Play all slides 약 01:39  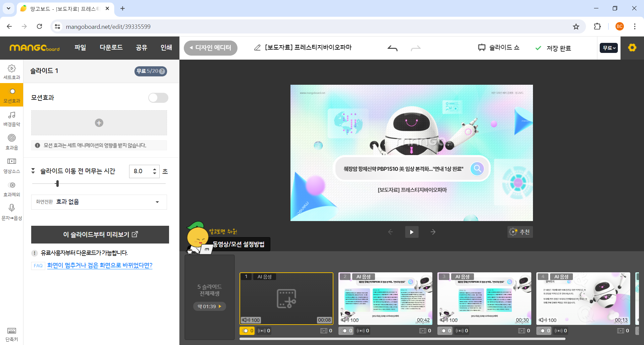point(210,306)
